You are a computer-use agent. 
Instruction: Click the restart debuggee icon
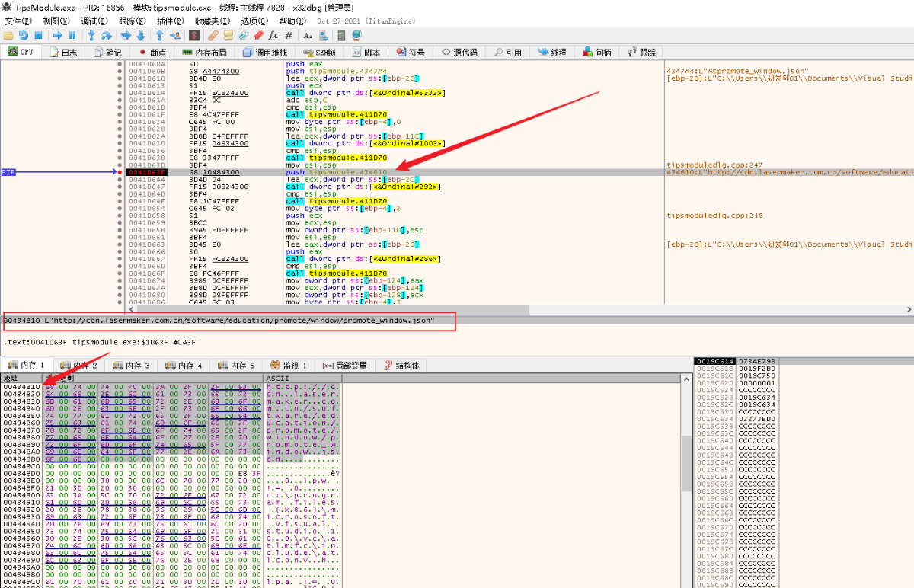point(23,35)
